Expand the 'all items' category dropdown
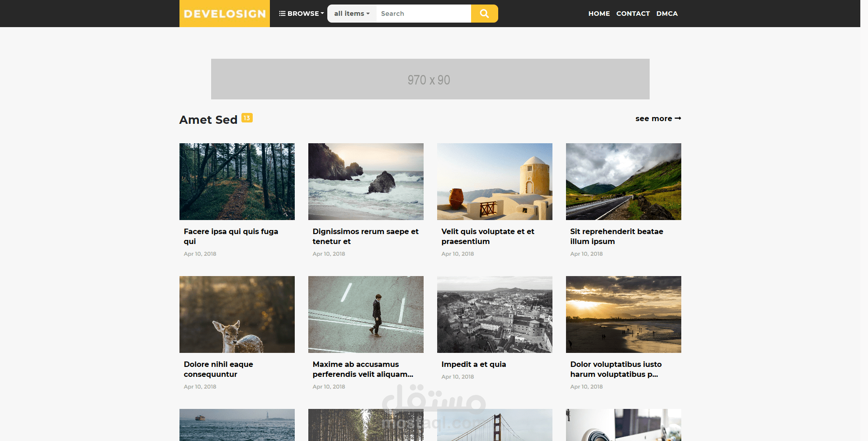 (x=352, y=14)
